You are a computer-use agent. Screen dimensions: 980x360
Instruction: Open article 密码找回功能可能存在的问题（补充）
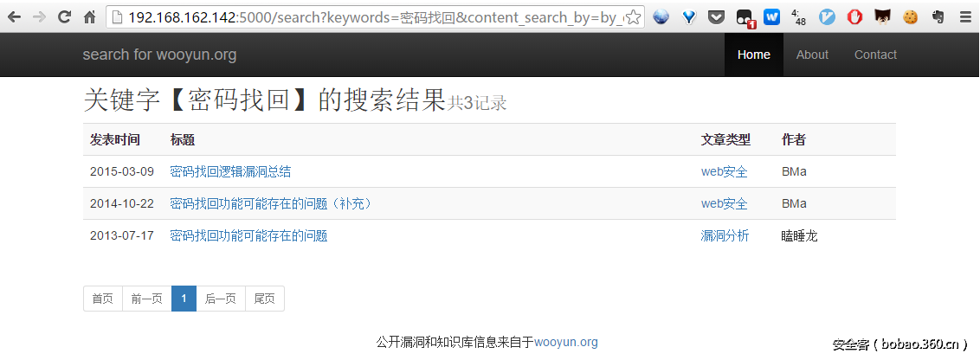point(272,203)
